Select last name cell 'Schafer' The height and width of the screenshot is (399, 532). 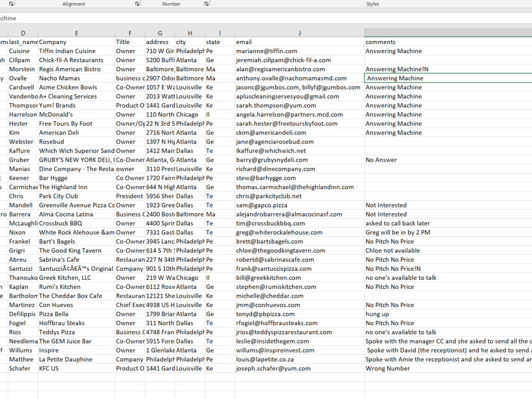coord(23,369)
